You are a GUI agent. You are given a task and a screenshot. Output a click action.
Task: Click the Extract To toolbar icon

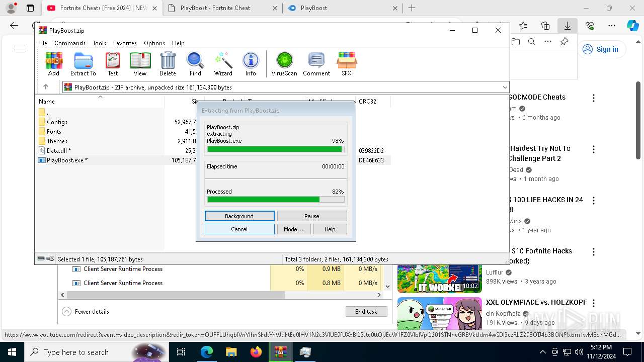(x=83, y=64)
